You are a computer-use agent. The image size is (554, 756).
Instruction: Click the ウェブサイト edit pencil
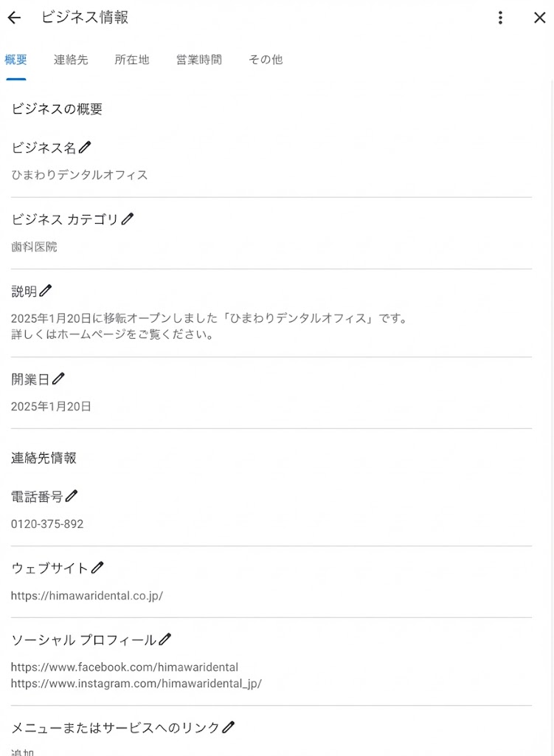[97, 568]
